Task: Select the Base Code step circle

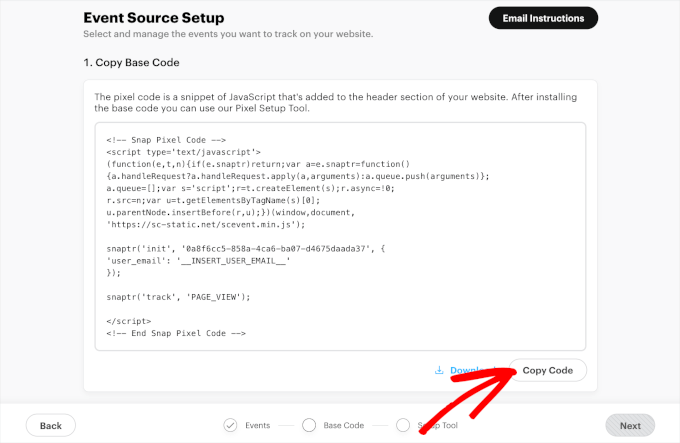Action: point(309,425)
